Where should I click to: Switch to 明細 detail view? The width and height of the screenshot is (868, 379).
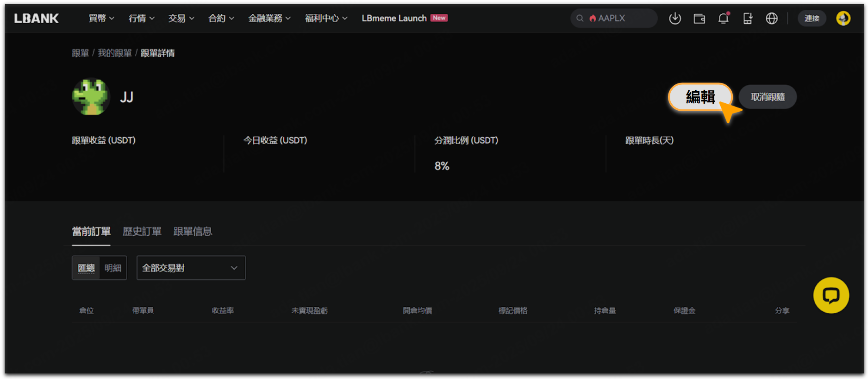(113, 268)
